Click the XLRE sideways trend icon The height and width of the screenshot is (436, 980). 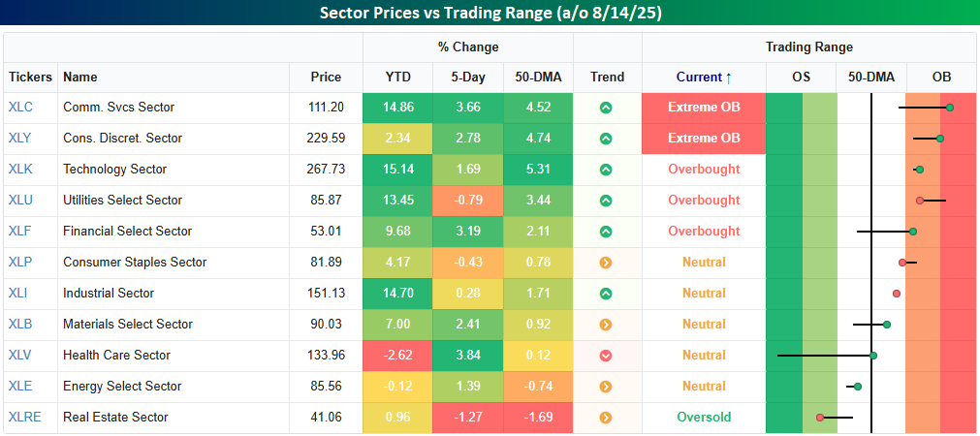[606, 418]
